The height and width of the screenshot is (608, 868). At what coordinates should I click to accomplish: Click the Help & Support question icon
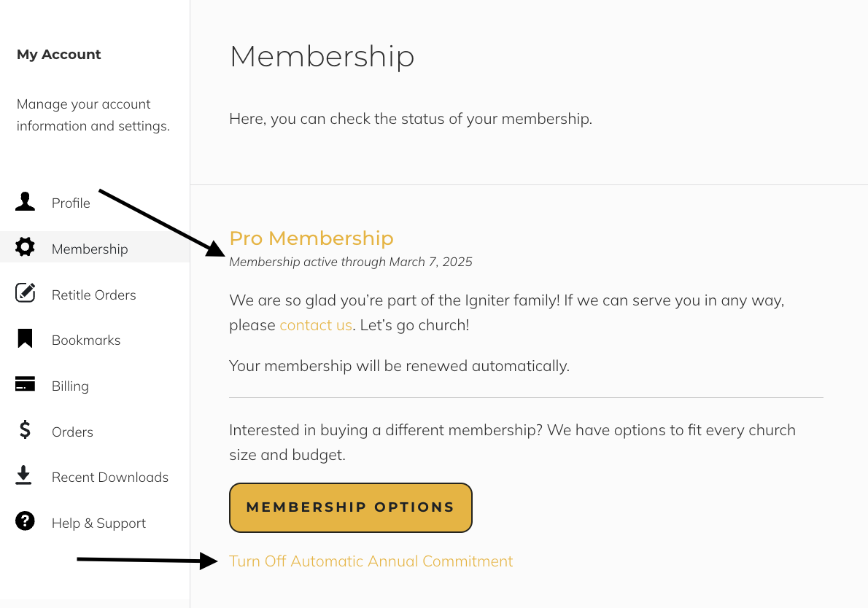pyautogui.click(x=25, y=522)
